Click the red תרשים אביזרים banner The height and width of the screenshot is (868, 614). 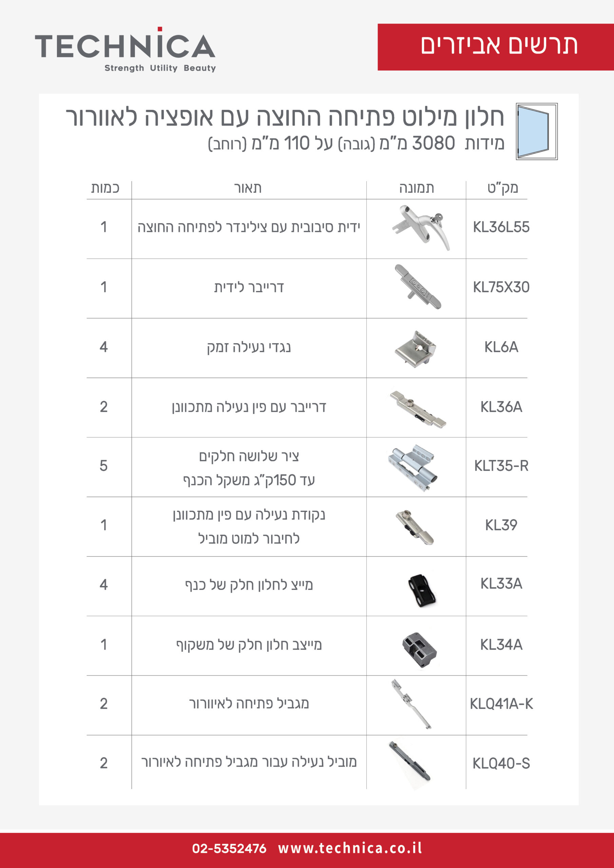(496, 47)
